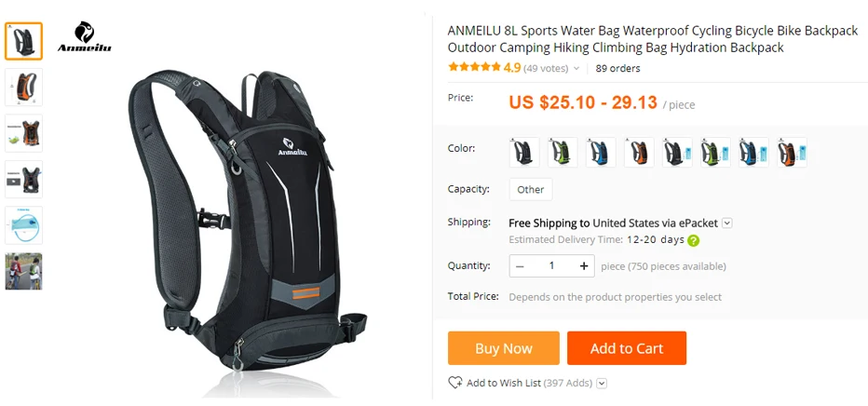Click the heart wish list icon
This screenshot has width=868, height=406.
click(455, 383)
